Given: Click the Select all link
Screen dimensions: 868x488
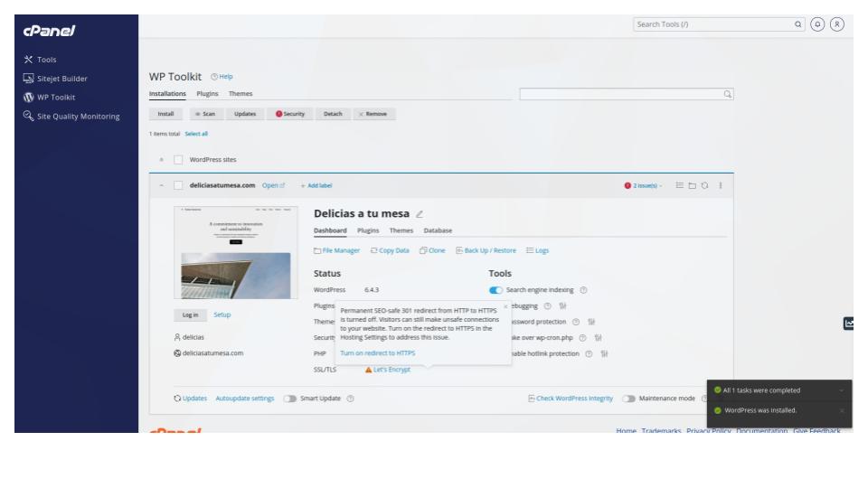Looking at the screenshot, I should (196, 134).
